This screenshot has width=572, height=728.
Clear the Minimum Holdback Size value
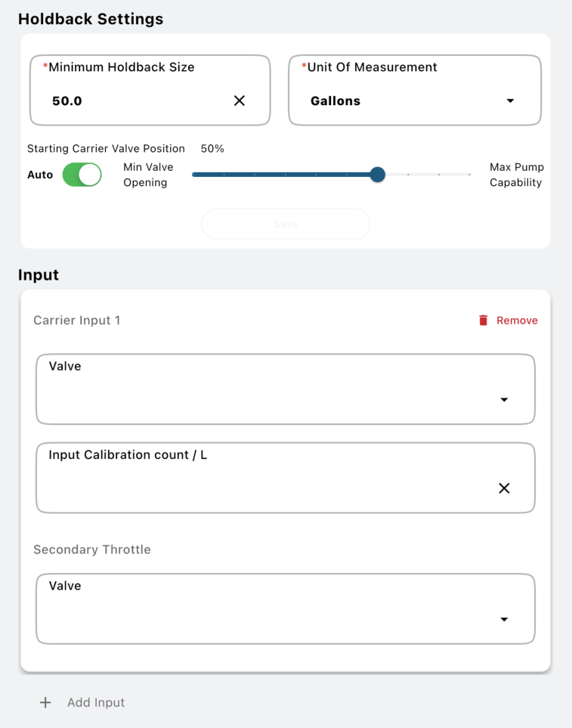click(x=240, y=101)
